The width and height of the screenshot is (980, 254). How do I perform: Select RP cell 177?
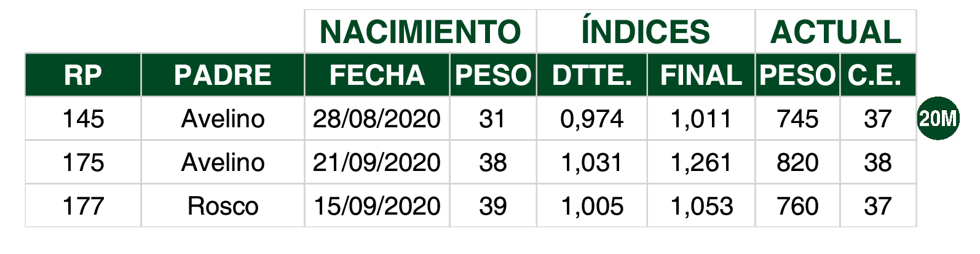83,205
